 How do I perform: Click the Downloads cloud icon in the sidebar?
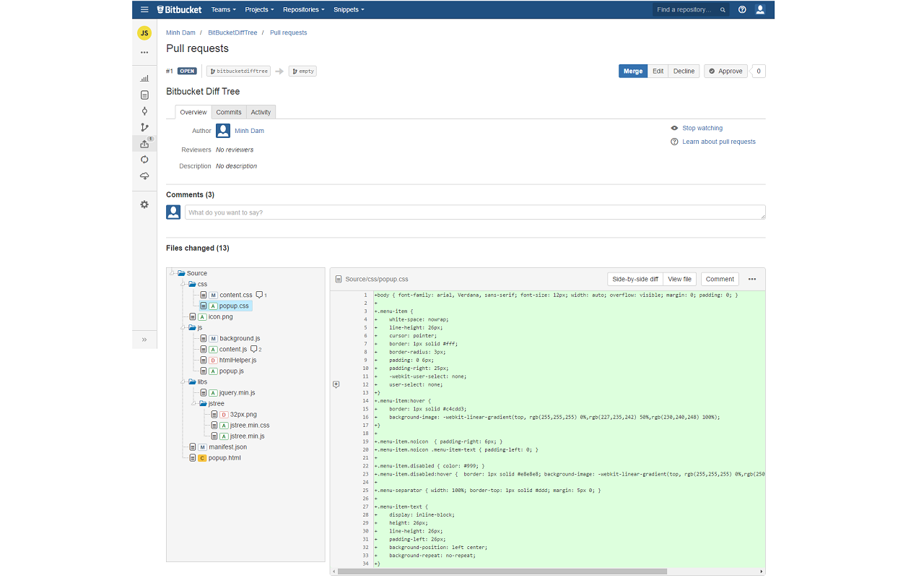(x=144, y=176)
